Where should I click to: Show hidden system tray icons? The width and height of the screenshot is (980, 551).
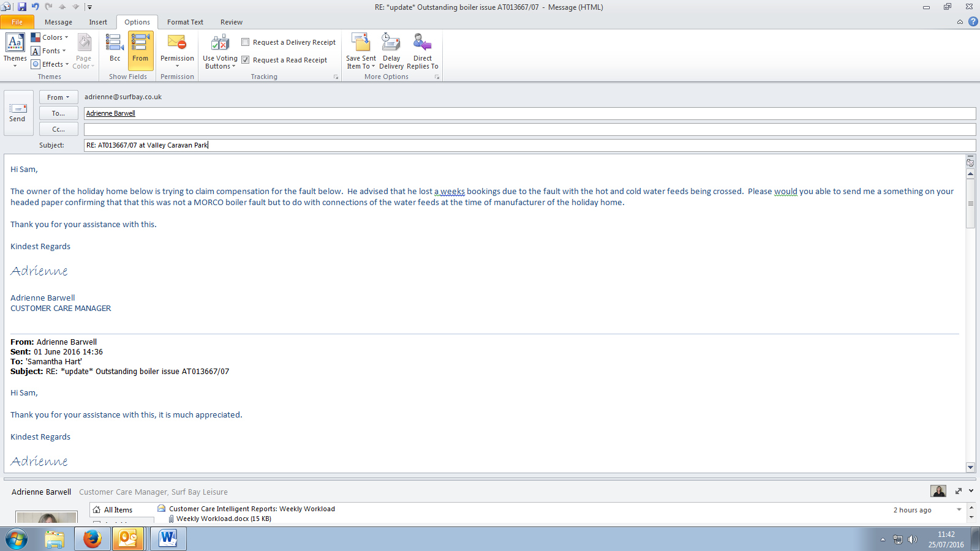[x=883, y=539]
